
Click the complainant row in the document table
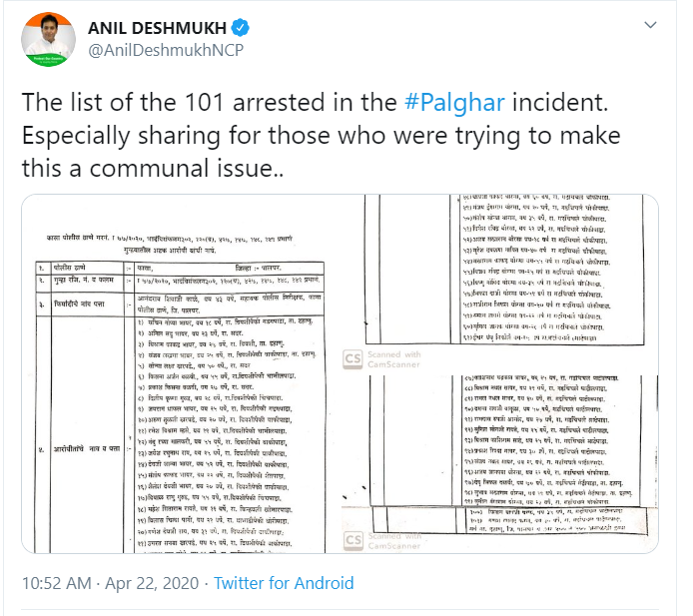coord(180,305)
